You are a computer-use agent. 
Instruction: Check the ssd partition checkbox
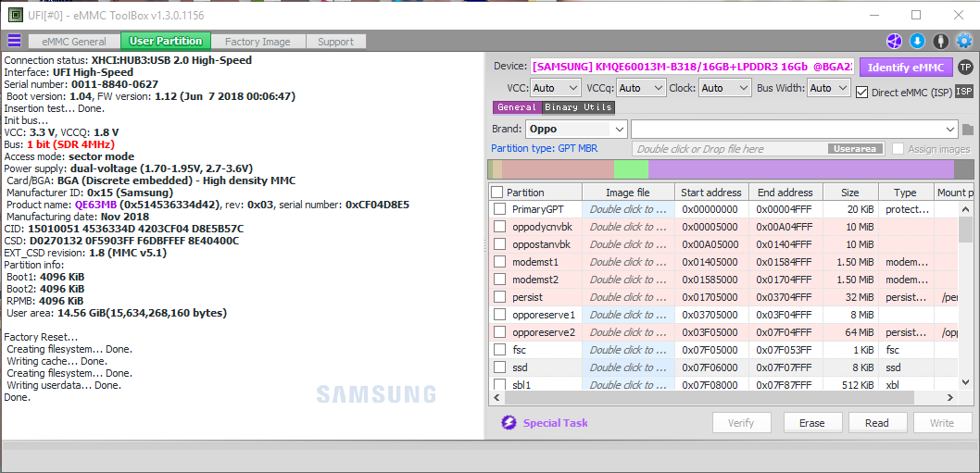click(499, 367)
